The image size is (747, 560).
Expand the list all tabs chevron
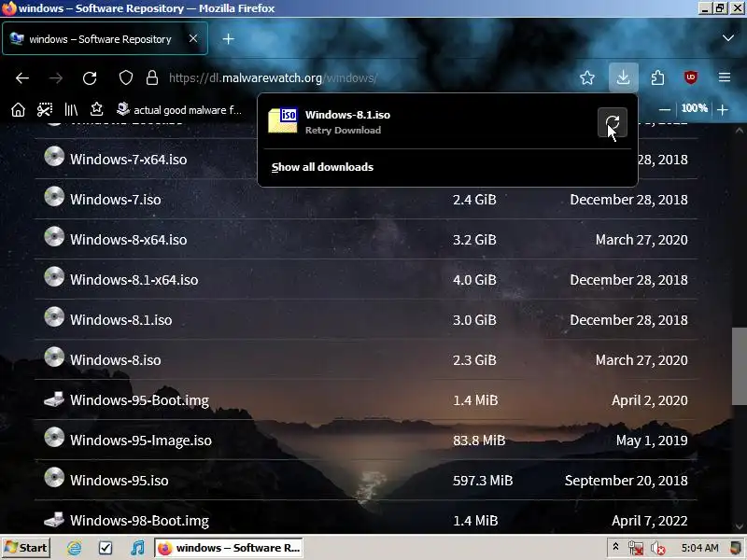[x=728, y=38]
